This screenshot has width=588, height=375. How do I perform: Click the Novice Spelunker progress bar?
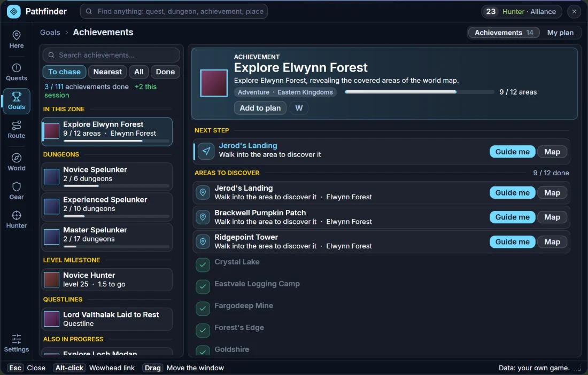pos(116,186)
